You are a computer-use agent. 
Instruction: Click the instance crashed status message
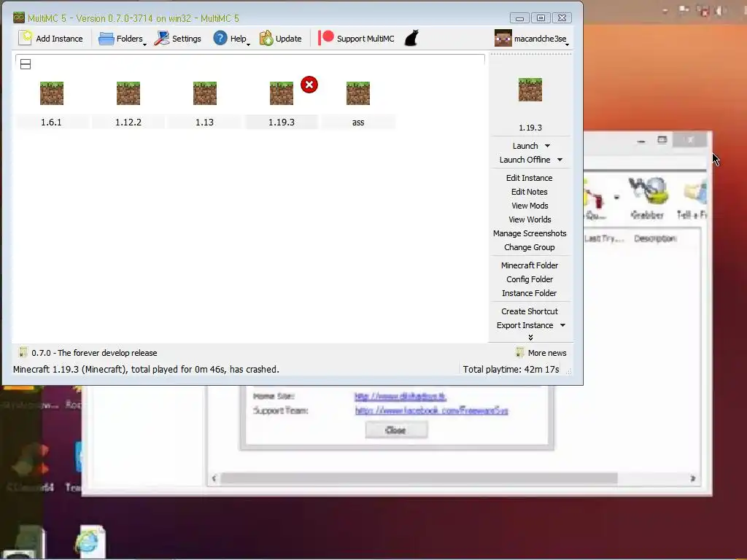(146, 369)
